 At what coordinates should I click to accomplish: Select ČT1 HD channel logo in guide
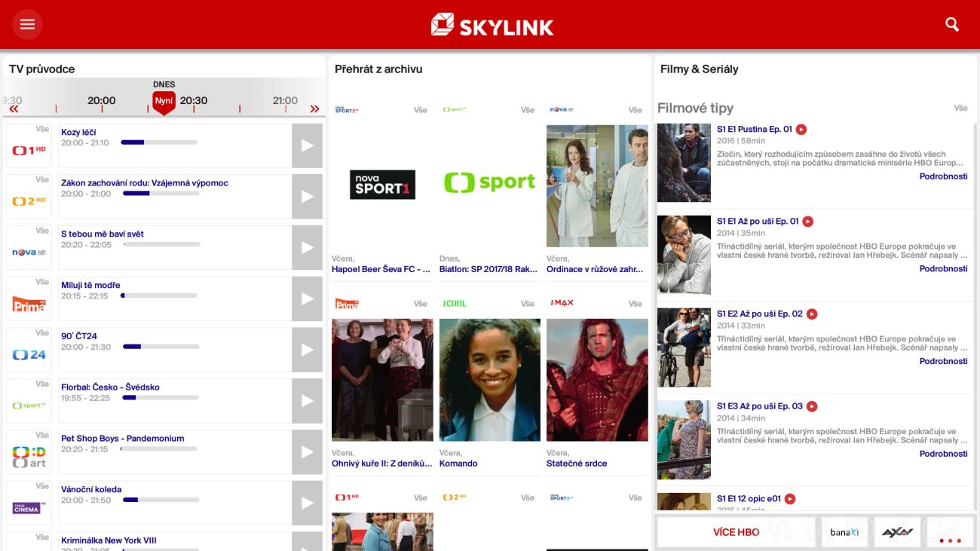pyautogui.click(x=29, y=150)
